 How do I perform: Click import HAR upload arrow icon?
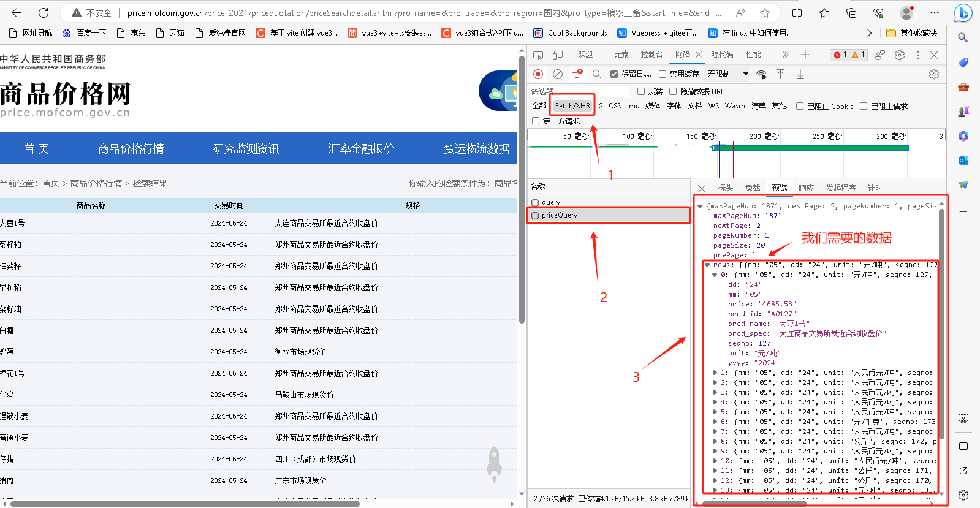(781, 74)
